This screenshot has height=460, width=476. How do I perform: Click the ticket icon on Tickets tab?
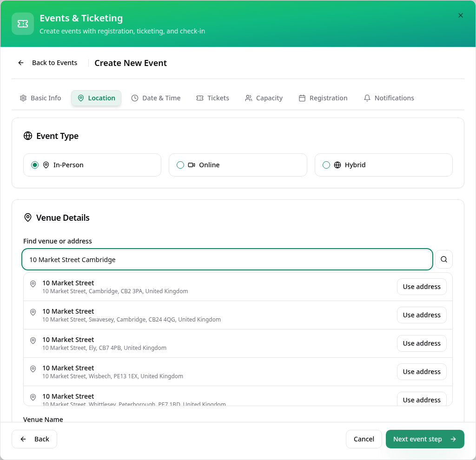coord(200,98)
